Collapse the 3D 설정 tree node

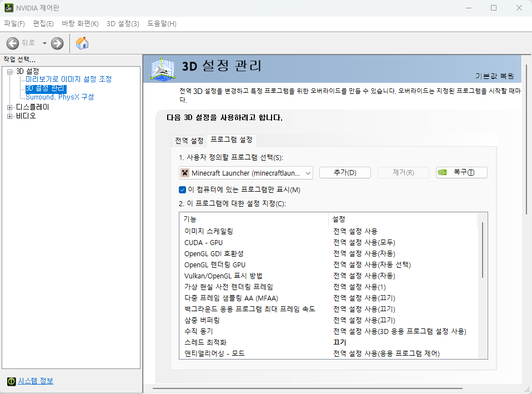pyautogui.click(x=9, y=72)
